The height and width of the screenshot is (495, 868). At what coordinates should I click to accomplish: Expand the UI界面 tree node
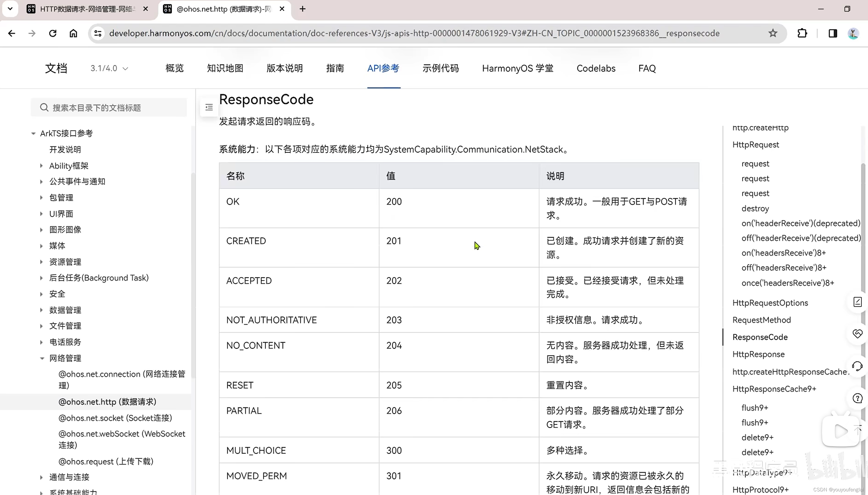coord(41,214)
